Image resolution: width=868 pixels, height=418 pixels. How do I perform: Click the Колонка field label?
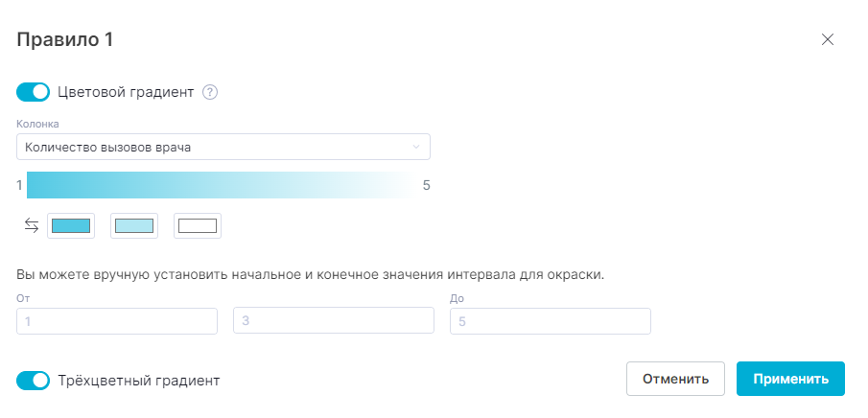38,125
